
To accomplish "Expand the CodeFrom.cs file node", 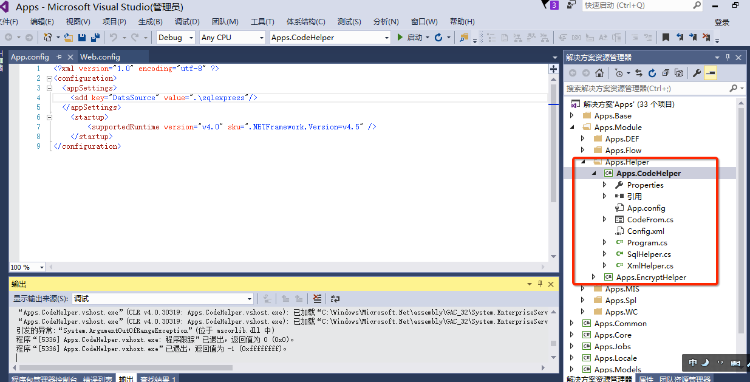I will coord(605,219).
